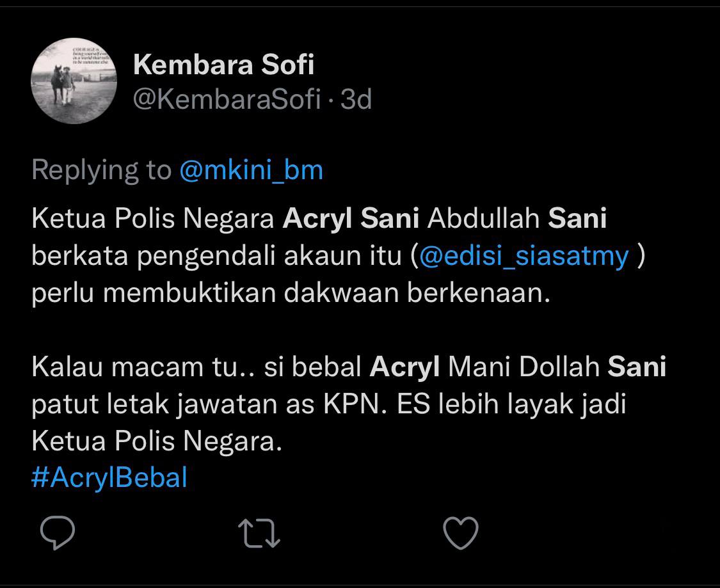
Task: Like the tweet with the heart icon
Action: click(x=461, y=532)
